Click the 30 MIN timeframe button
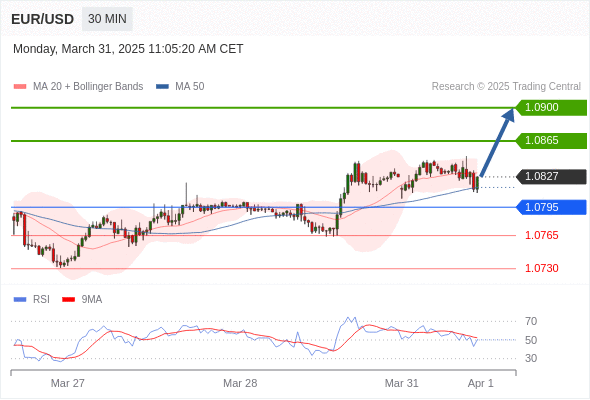590x400 pixels. 107,19
